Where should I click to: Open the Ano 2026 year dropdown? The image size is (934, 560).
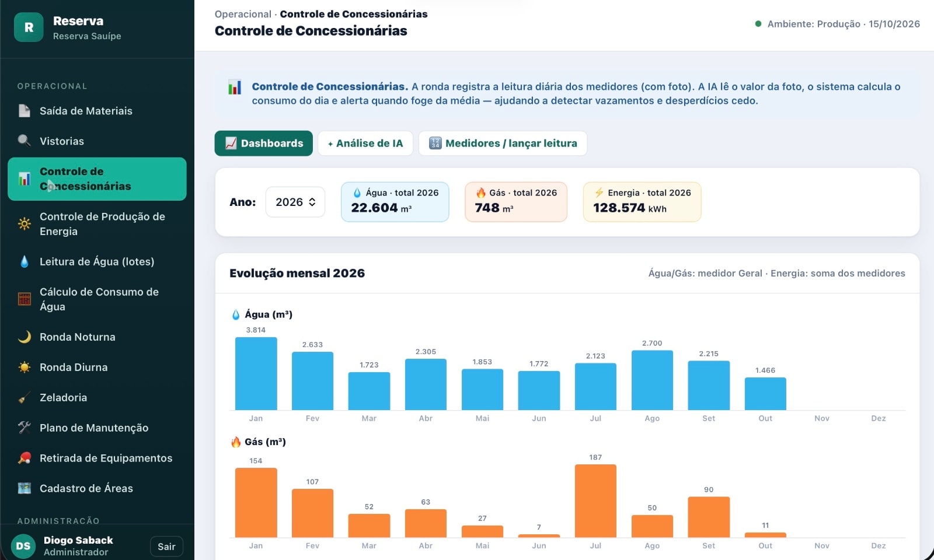point(295,202)
